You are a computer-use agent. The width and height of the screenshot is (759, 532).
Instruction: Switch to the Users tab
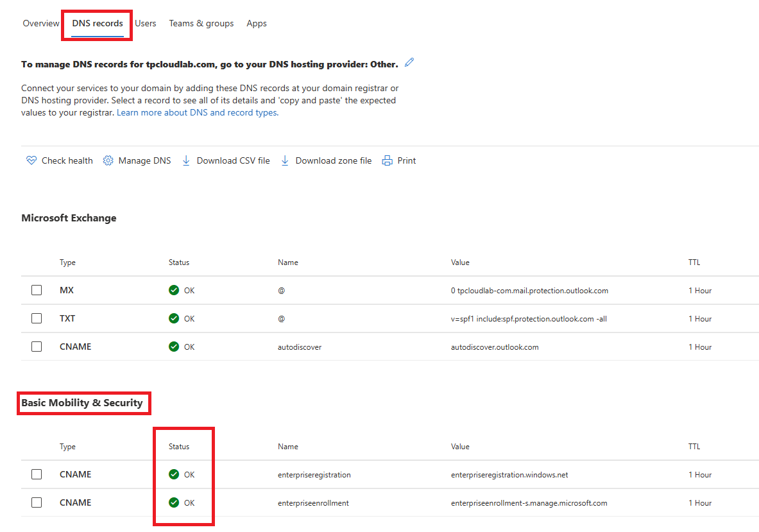click(146, 23)
